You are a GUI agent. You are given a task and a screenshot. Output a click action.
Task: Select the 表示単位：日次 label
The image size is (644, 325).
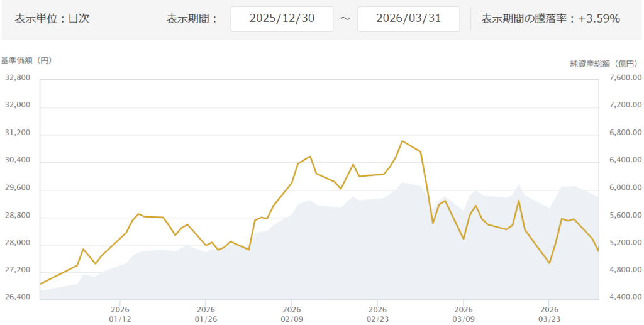[52, 19]
